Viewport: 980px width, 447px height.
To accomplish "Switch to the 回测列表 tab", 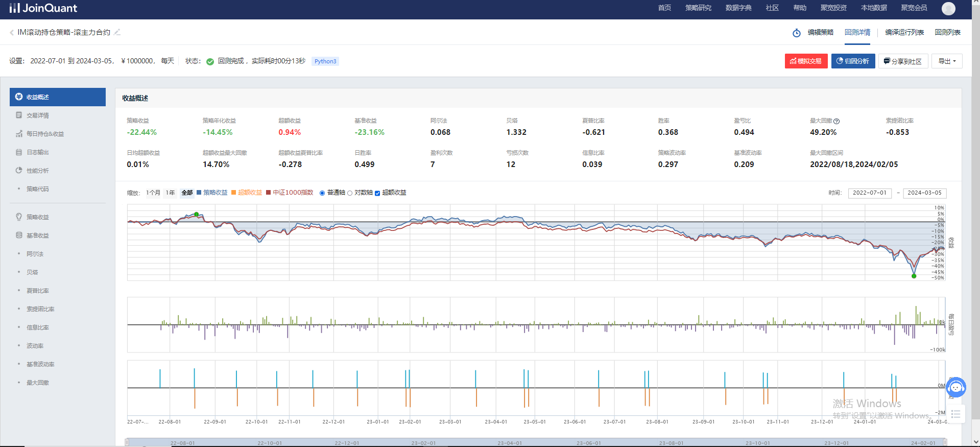I will 947,32.
